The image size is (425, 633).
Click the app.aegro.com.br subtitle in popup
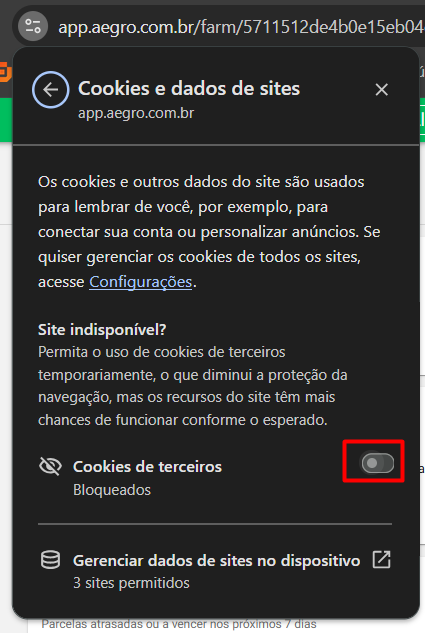tap(136, 113)
